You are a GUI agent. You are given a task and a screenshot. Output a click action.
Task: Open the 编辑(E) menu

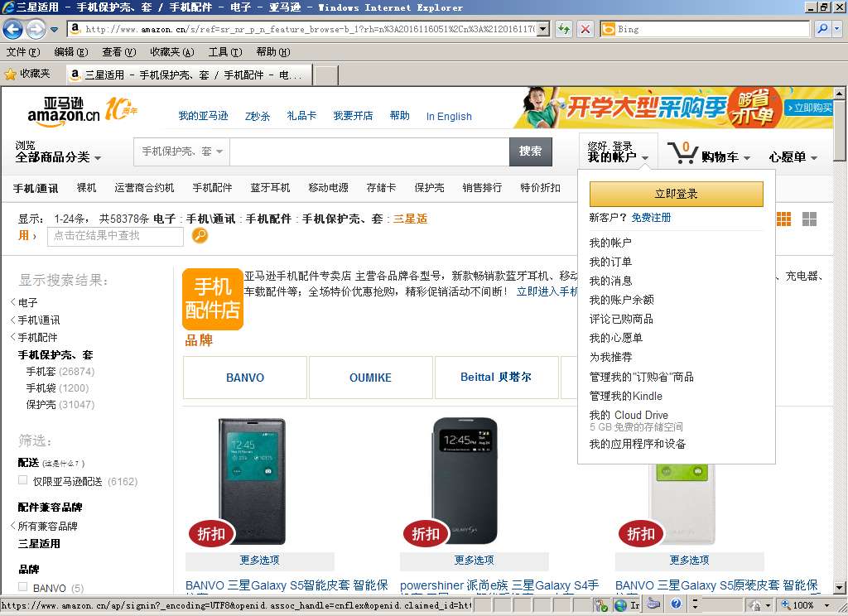71,52
